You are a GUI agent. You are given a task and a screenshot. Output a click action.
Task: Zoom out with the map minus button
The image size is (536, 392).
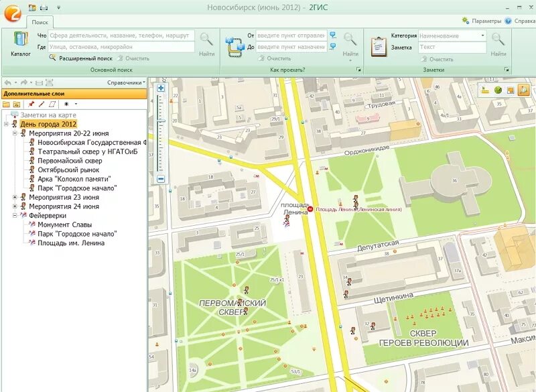tap(161, 179)
